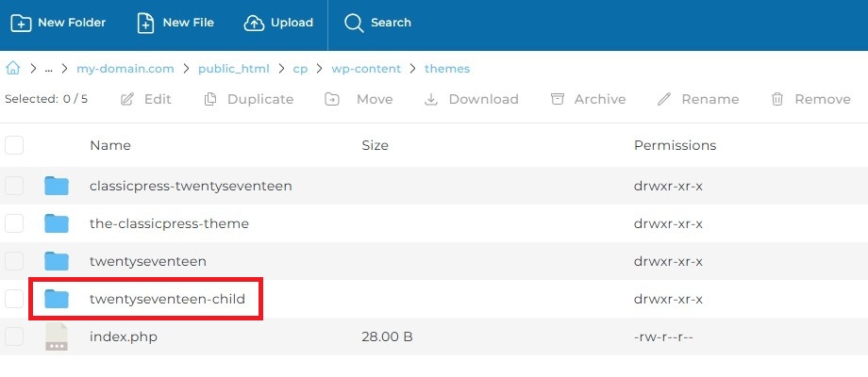Open the the-classicpress-theme folder
Image resolution: width=868 pixels, height=377 pixels.
(x=169, y=223)
